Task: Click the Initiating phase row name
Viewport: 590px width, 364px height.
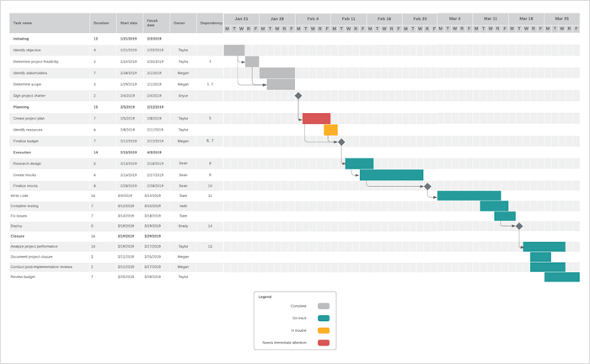Action: 21,39
